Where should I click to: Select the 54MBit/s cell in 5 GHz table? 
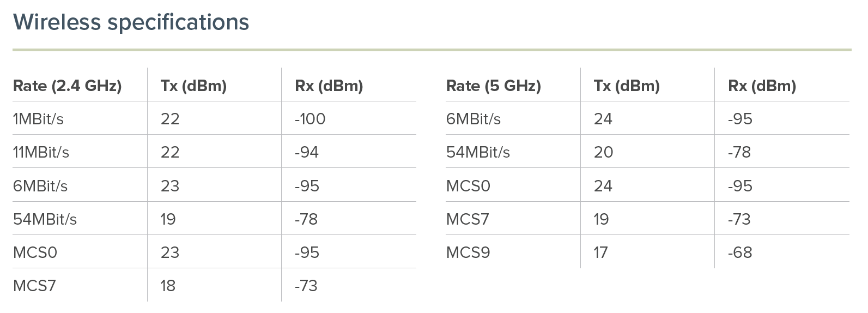478,152
